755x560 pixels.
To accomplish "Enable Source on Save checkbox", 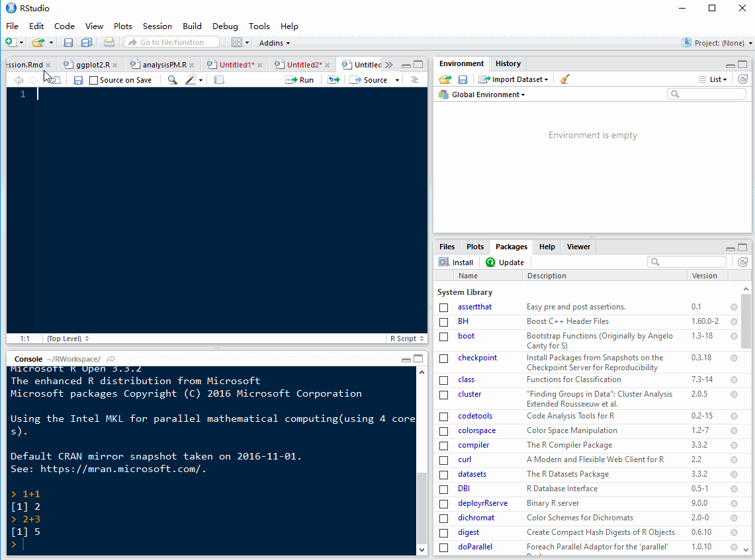I will [94, 81].
